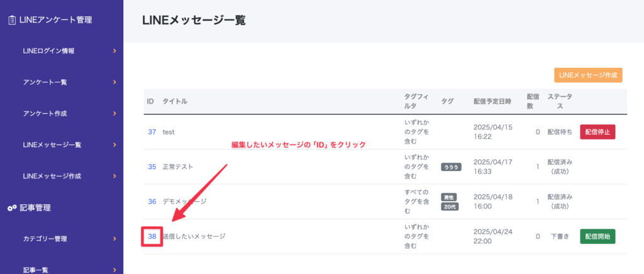Click the arrow beside アンケート一覧
Screen dimensions: 644x274
pos(114,82)
